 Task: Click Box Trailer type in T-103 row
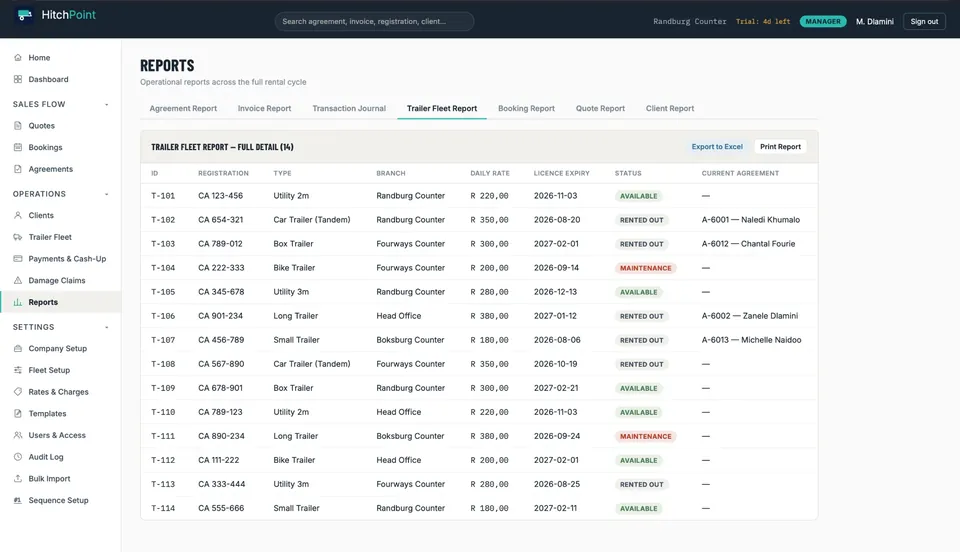(x=293, y=244)
